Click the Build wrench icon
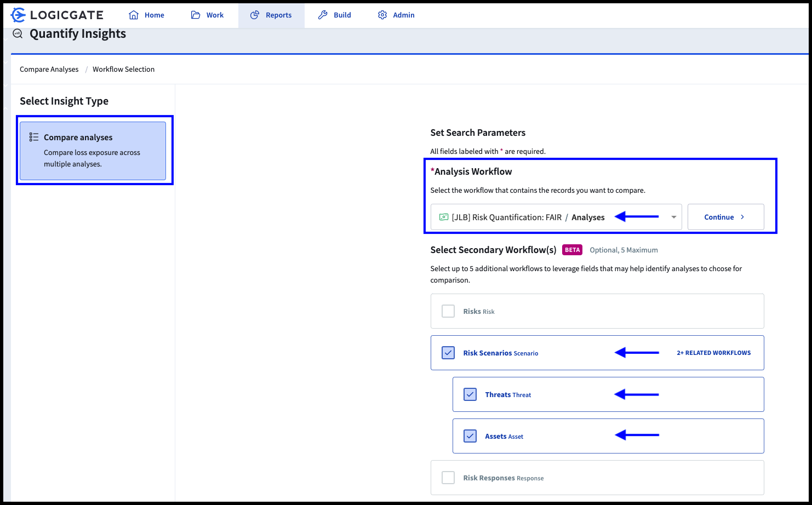 pyautogui.click(x=323, y=15)
